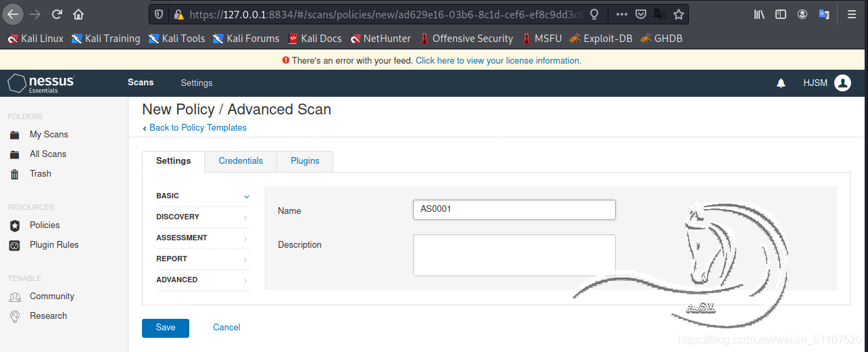The height and width of the screenshot is (352, 868).
Task: Click the Trash sidebar label
Action: (41, 174)
